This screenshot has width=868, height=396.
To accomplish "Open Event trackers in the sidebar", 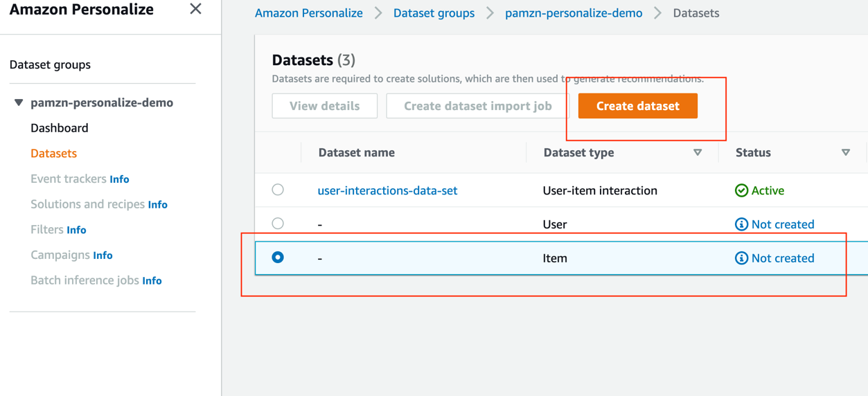I will [69, 179].
